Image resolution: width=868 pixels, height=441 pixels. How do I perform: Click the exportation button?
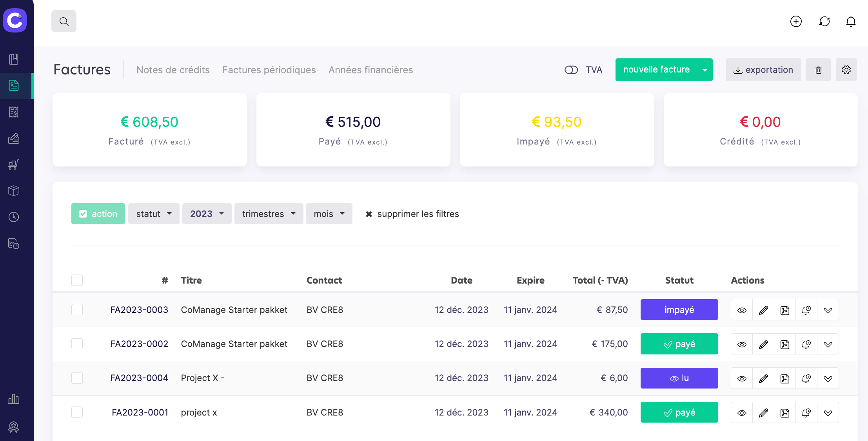[763, 70]
